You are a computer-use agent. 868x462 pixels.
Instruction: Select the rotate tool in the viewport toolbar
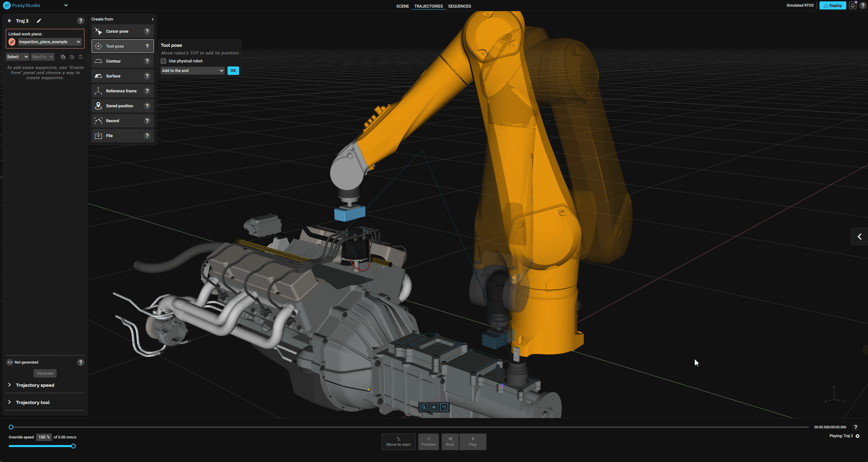445,407
